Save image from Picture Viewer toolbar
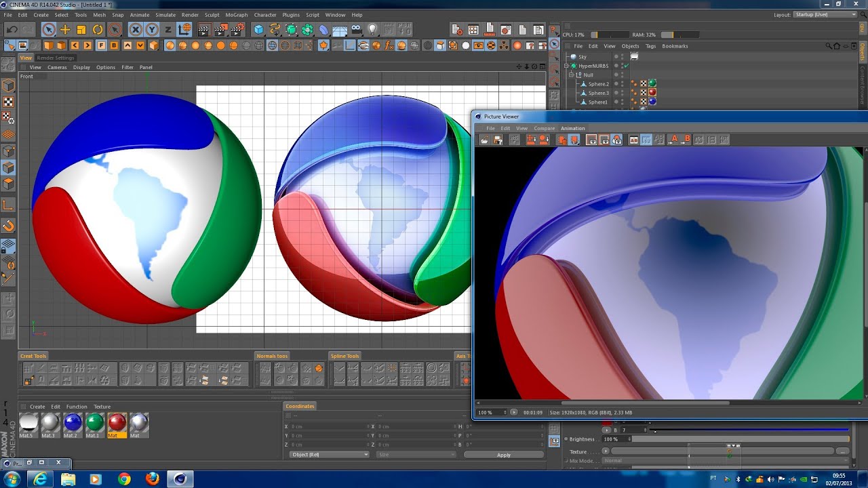The width and height of the screenshot is (868, 488). 498,140
